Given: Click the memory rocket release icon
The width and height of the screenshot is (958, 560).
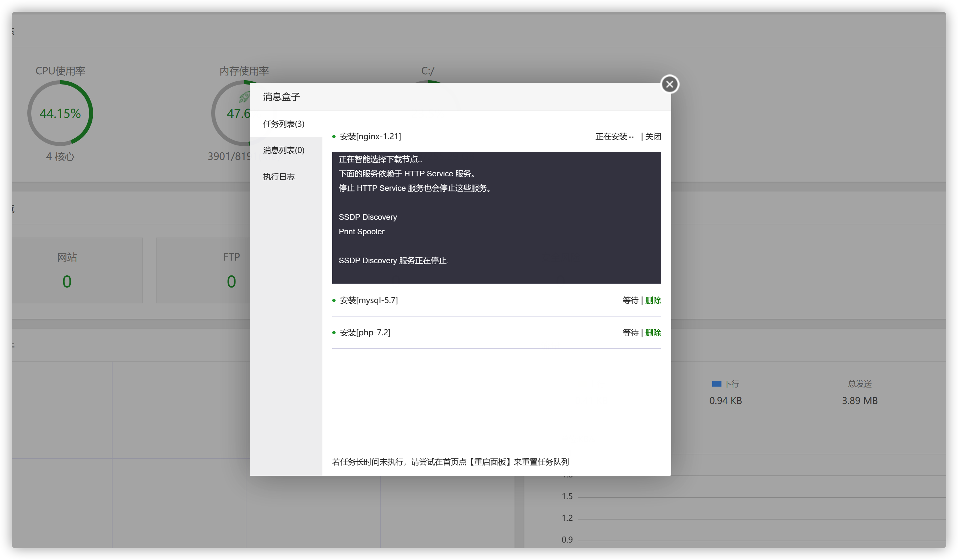Looking at the screenshot, I should (x=244, y=97).
